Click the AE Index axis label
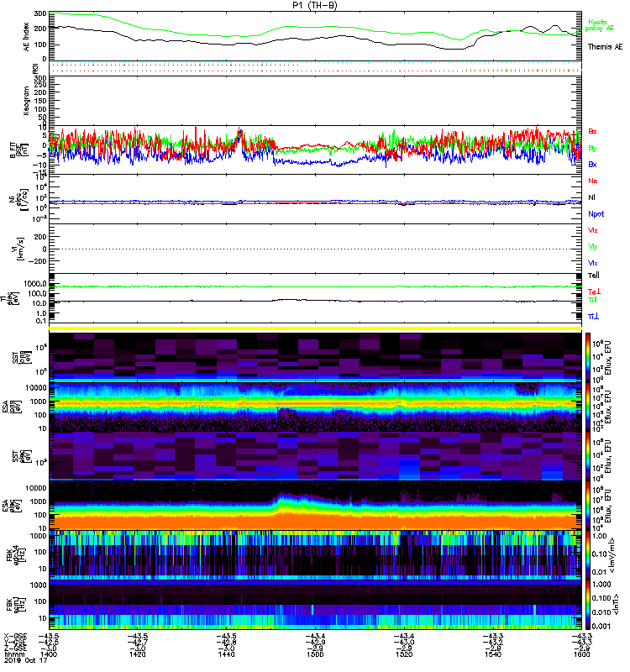The width and height of the screenshot is (630, 672). coord(26,37)
